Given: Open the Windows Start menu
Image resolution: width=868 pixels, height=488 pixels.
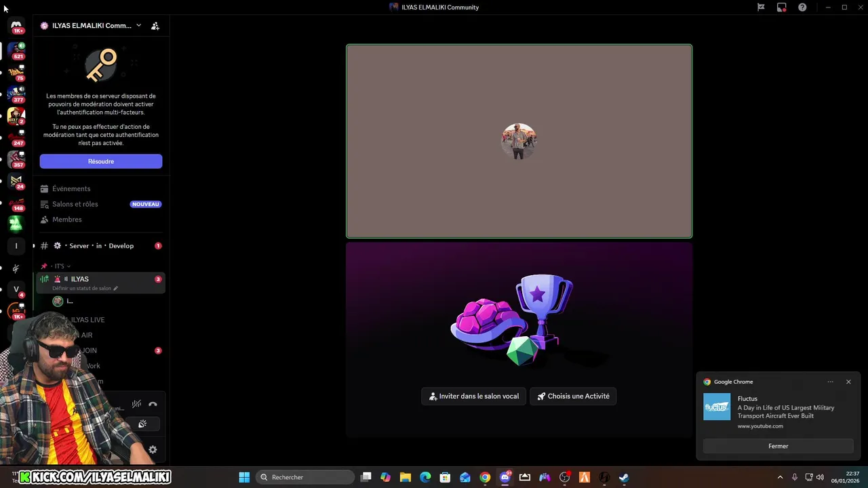Looking at the screenshot, I should click(244, 477).
